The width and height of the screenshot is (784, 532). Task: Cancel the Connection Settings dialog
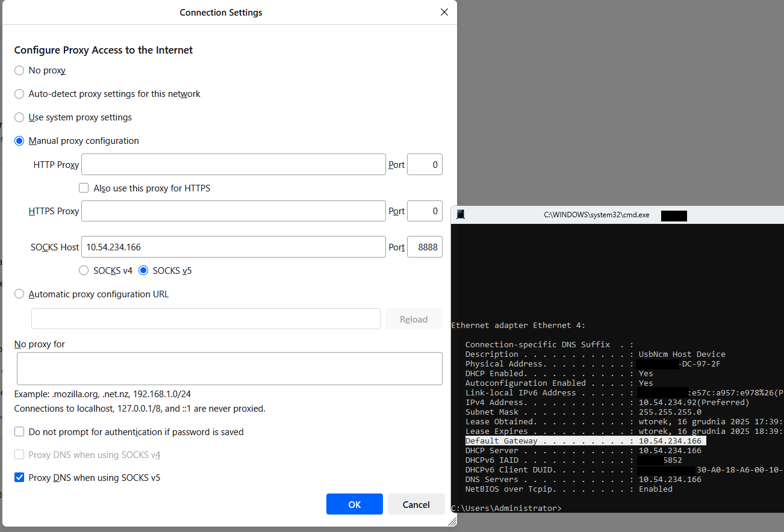click(x=416, y=504)
